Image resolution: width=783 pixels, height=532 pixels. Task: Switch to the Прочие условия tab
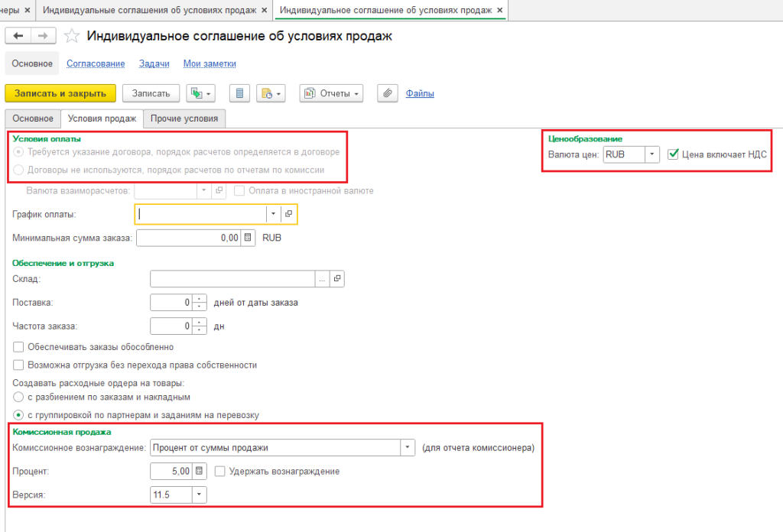(184, 118)
